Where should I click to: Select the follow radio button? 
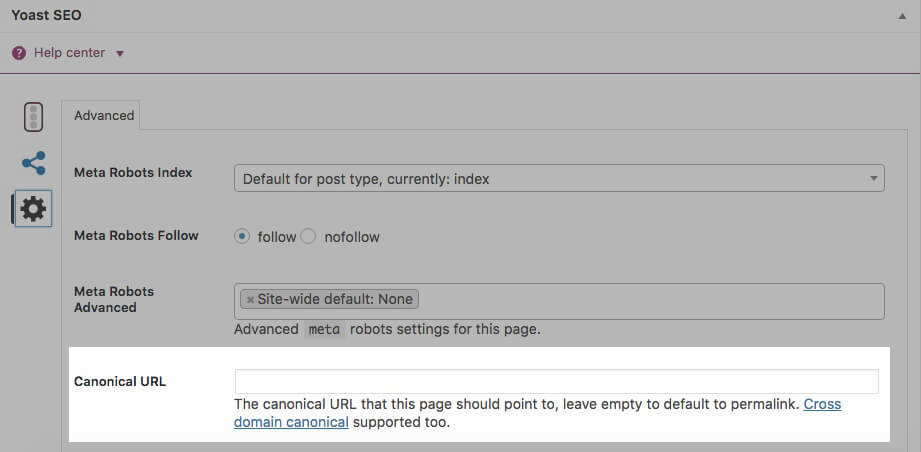pyautogui.click(x=242, y=237)
